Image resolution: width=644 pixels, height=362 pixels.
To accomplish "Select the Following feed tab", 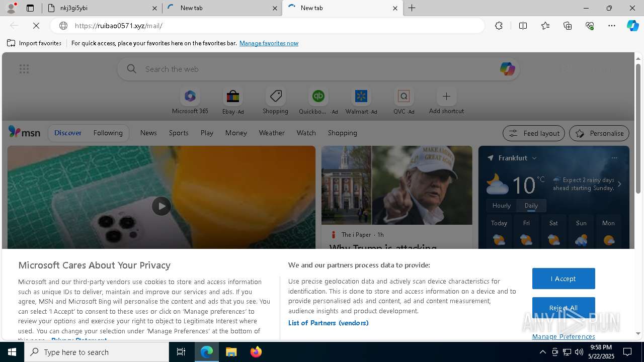I will click(108, 133).
